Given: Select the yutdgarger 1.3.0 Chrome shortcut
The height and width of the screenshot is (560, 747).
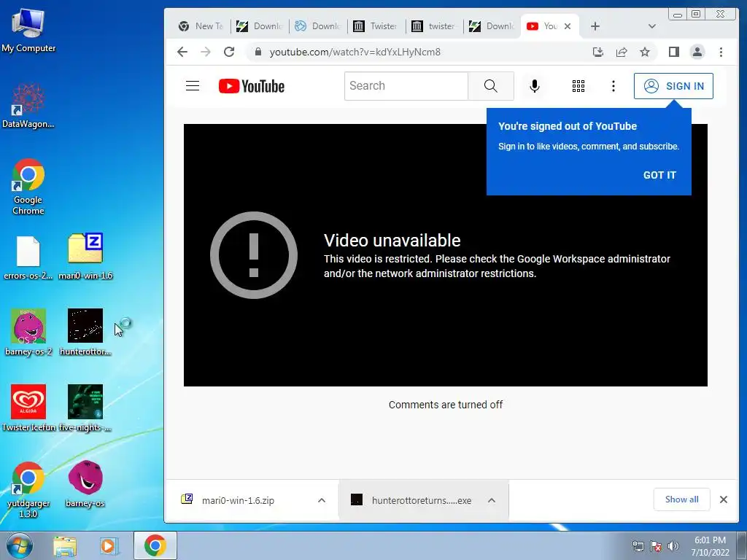Looking at the screenshot, I should tap(28, 489).
